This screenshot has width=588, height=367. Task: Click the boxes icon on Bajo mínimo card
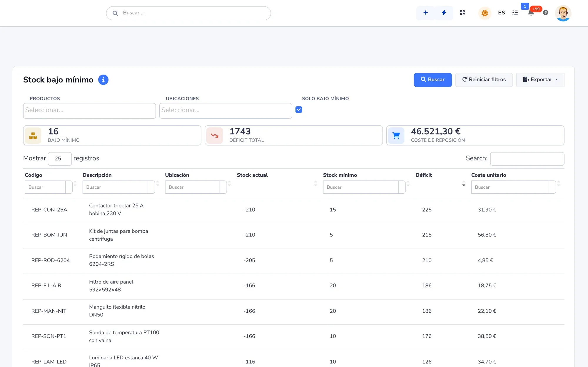pos(33,135)
